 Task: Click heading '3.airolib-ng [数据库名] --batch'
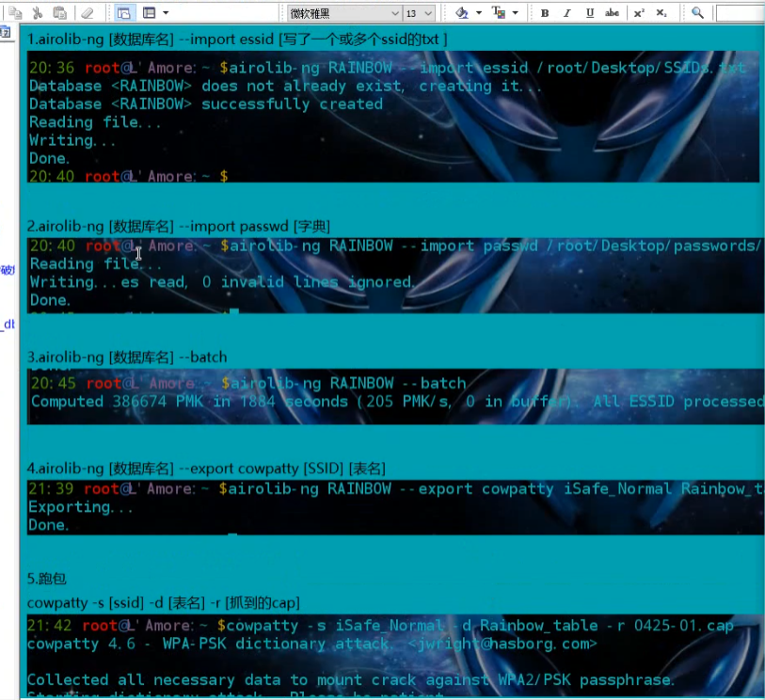[x=127, y=358]
